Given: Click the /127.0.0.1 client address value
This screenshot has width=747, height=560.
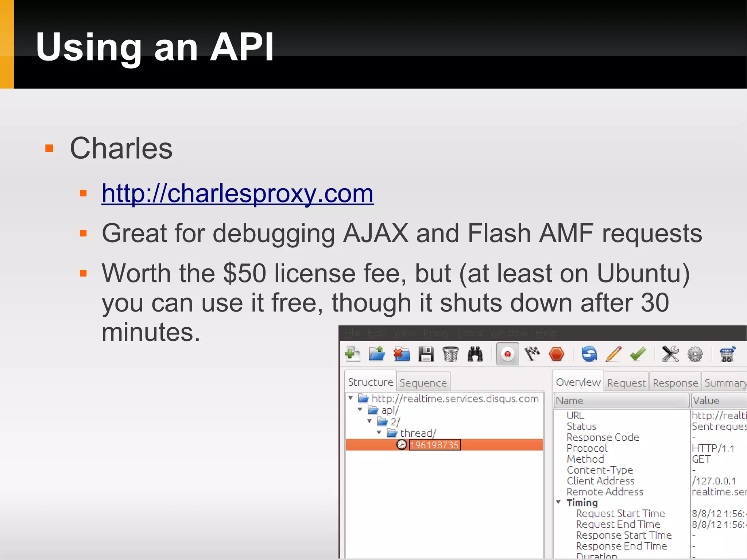Looking at the screenshot, I should [714, 481].
